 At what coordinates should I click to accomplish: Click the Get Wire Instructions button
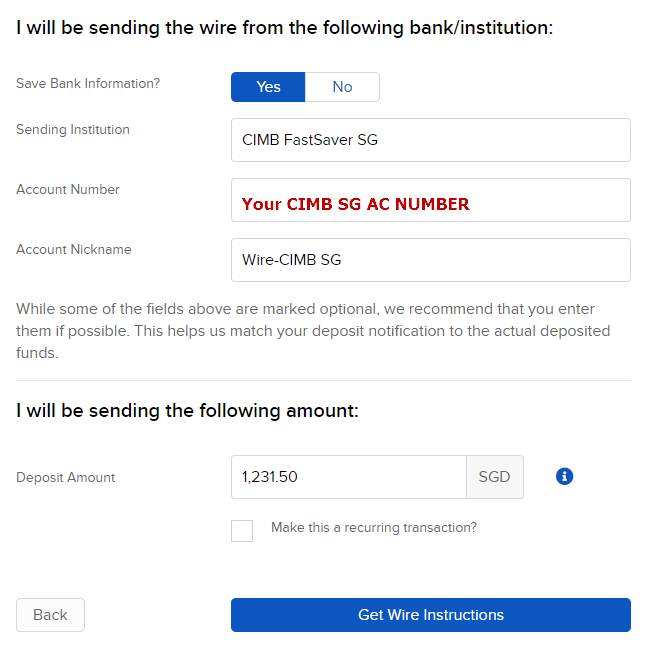tap(431, 615)
